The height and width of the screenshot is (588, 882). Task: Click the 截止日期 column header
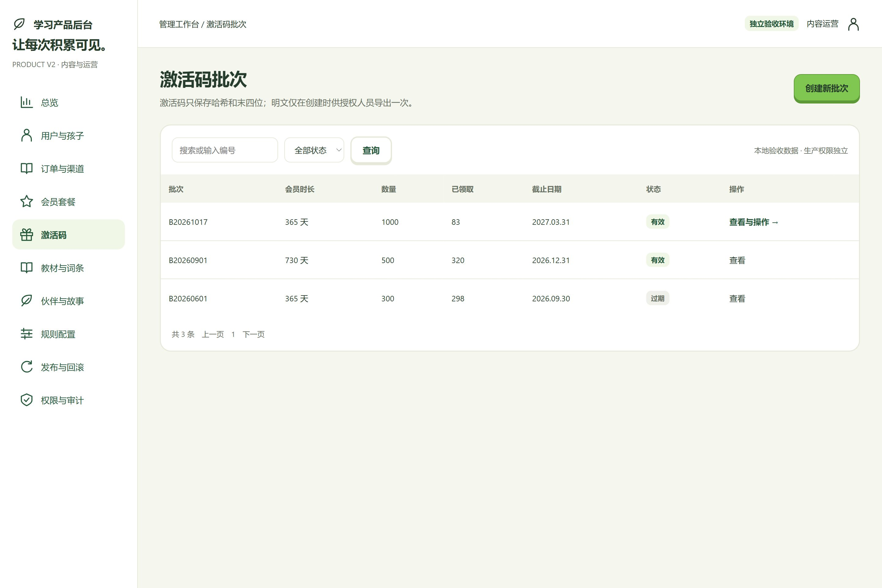[x=546, y=189]
